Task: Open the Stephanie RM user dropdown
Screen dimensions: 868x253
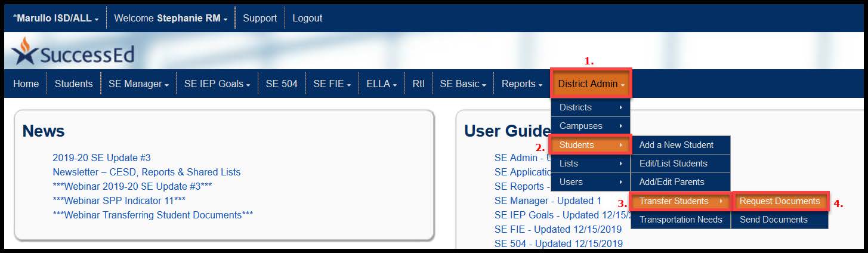Action: (171, 18)
